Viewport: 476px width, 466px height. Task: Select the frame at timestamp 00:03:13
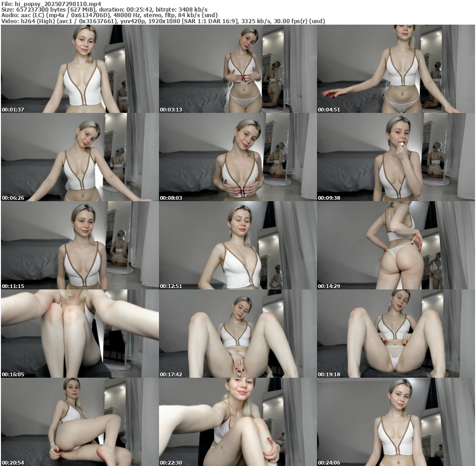238,69
